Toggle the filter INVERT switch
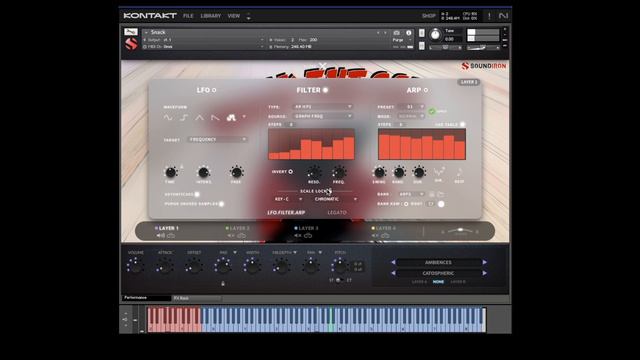 291,172
